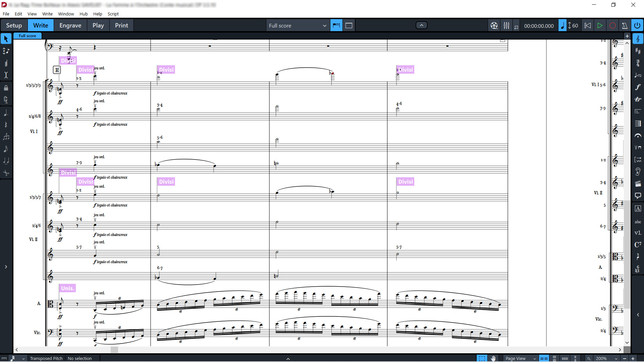Open the Ornaments trill panel
The width and height of the screenshot is (644, 362).
tap(638, 99)
